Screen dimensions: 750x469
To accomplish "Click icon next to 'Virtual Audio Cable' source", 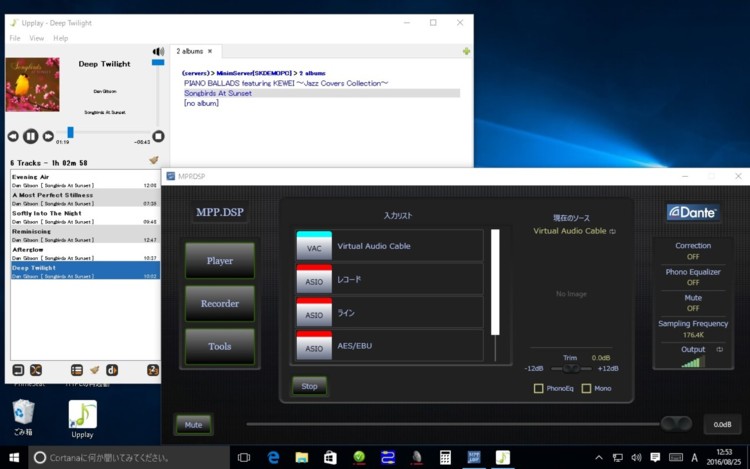I will click(612, 231).
